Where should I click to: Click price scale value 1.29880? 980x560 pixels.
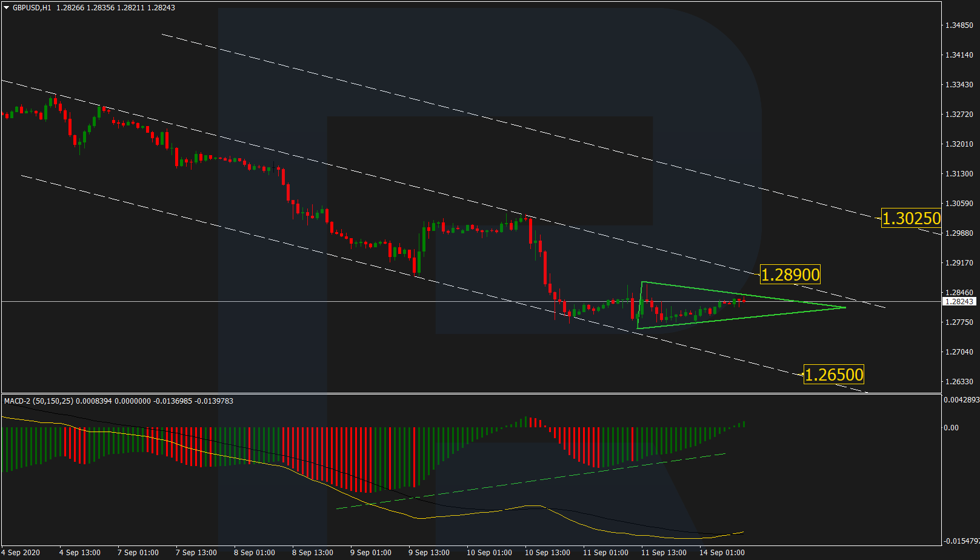959,233
